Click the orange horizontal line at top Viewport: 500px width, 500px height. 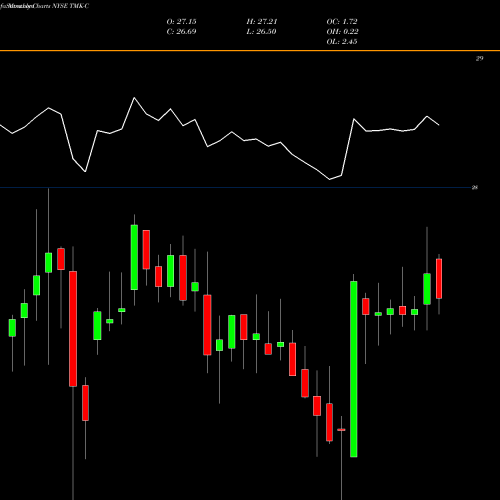pos(250,51)
